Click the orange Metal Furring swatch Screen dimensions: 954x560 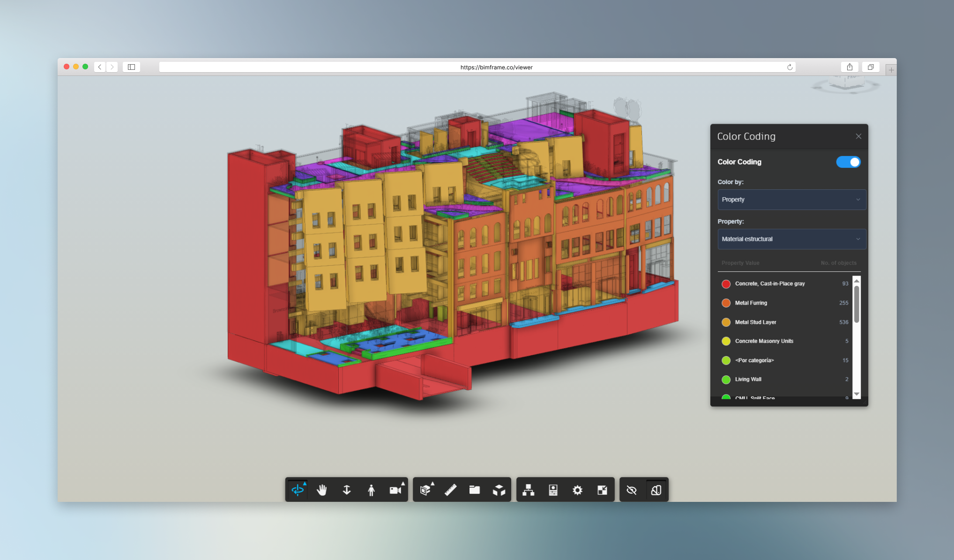coord(726,303)
